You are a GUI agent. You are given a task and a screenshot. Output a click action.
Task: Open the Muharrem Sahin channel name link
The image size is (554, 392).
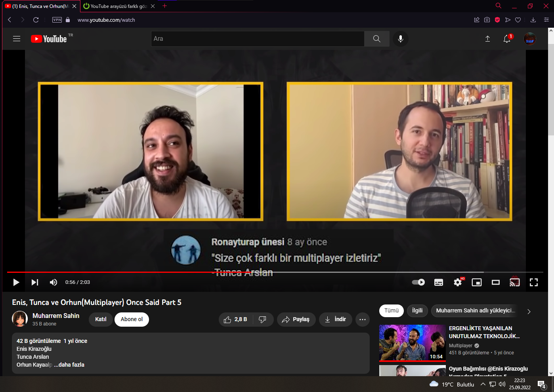tap(56, 316)
